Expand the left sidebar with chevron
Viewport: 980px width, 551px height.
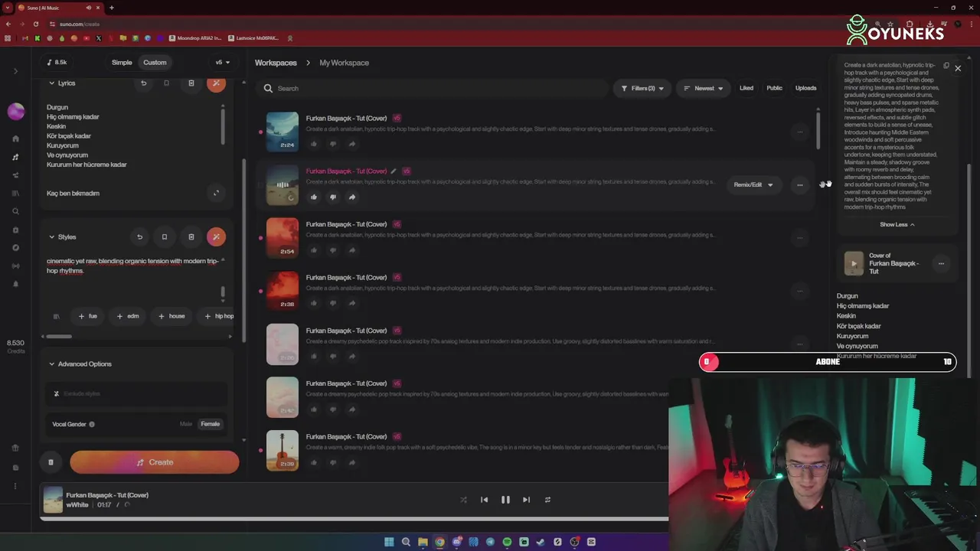coord(15,71)
